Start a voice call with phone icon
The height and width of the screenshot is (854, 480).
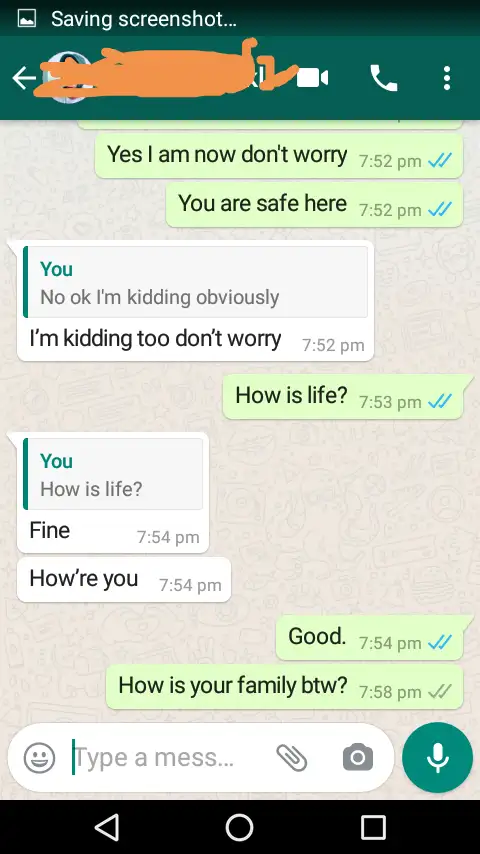[384, 78]
